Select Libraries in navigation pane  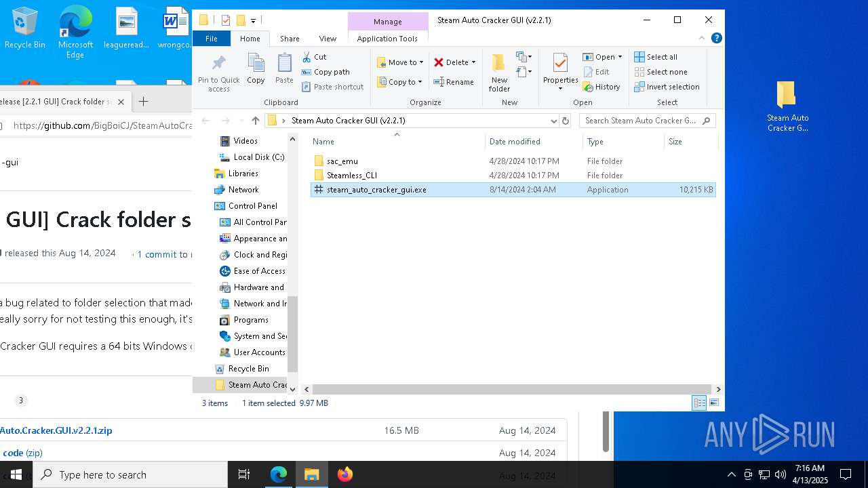coord(243,174)
